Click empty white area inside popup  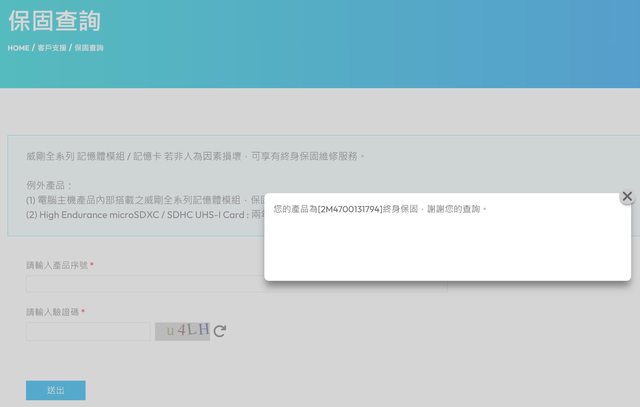point(446,250)
